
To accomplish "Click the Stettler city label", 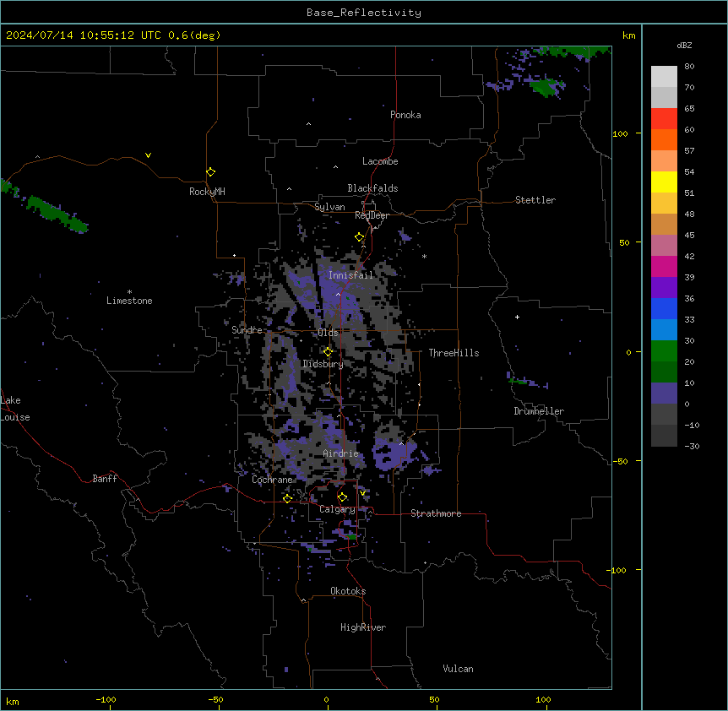I will (x=535, y=200).
